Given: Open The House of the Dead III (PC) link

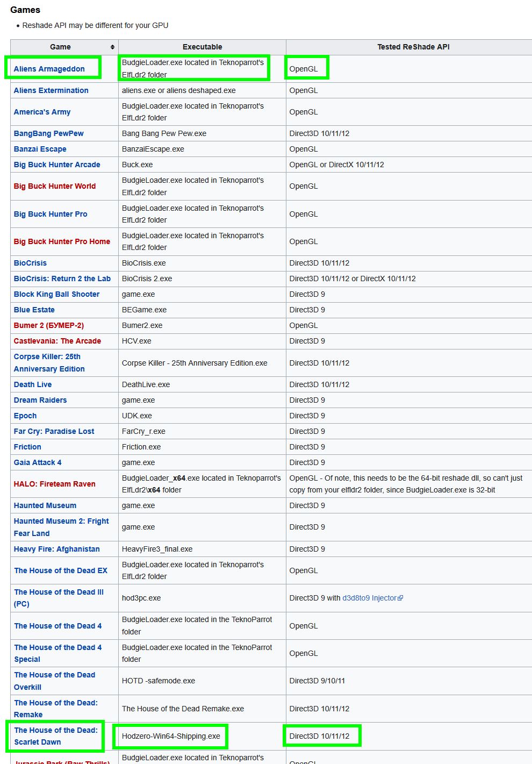Looking at the screenshot, I should click(59, 598).
